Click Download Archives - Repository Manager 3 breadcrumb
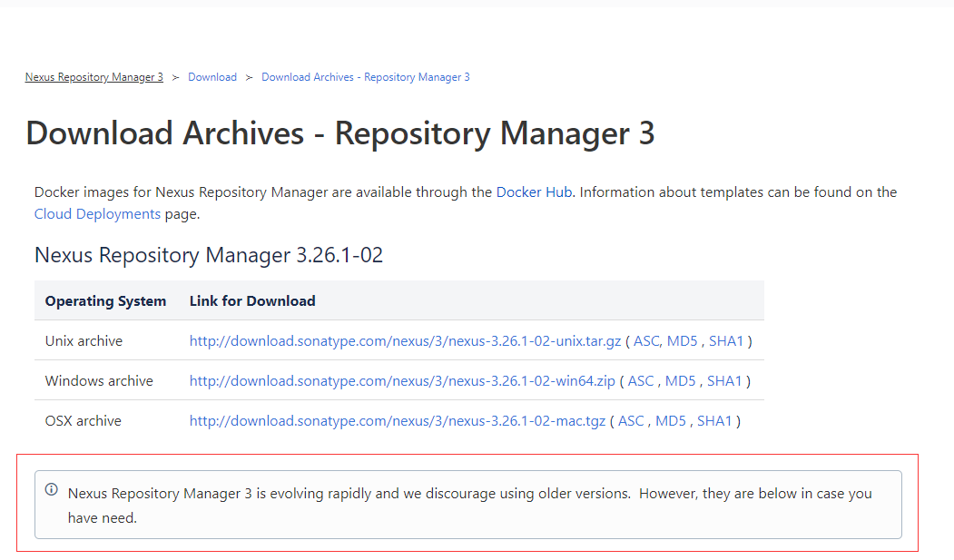This screenshot has width=954, height=560. pyautogui.click(x=366, y=77)
